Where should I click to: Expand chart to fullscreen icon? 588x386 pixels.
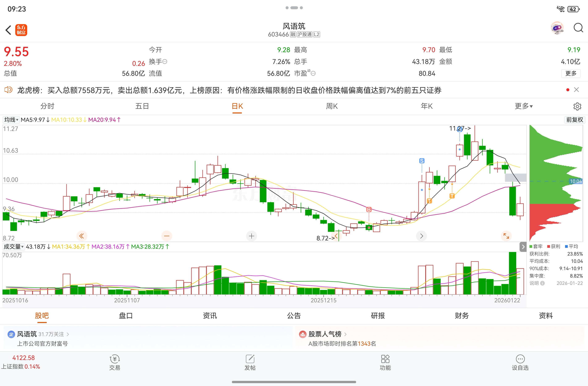(506, 236)
